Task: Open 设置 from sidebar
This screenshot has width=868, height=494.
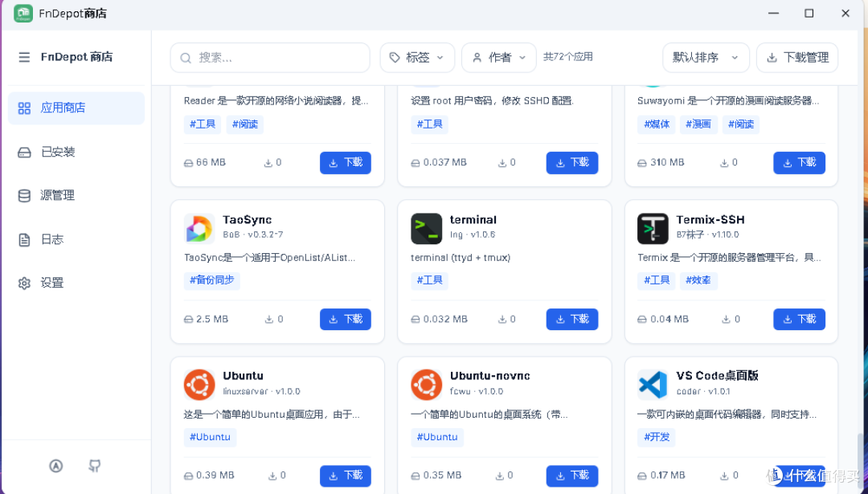Action: (76, 283)
